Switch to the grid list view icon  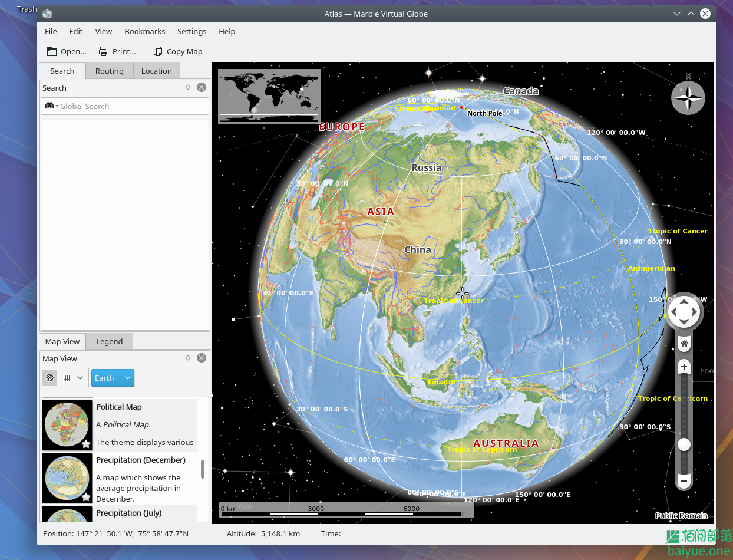(67, 378)
